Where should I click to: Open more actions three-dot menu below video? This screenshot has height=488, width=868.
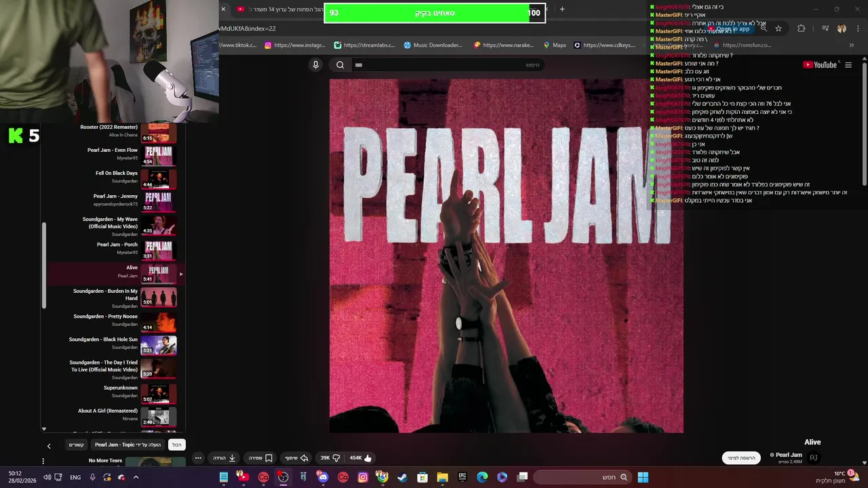pos(198,457)
